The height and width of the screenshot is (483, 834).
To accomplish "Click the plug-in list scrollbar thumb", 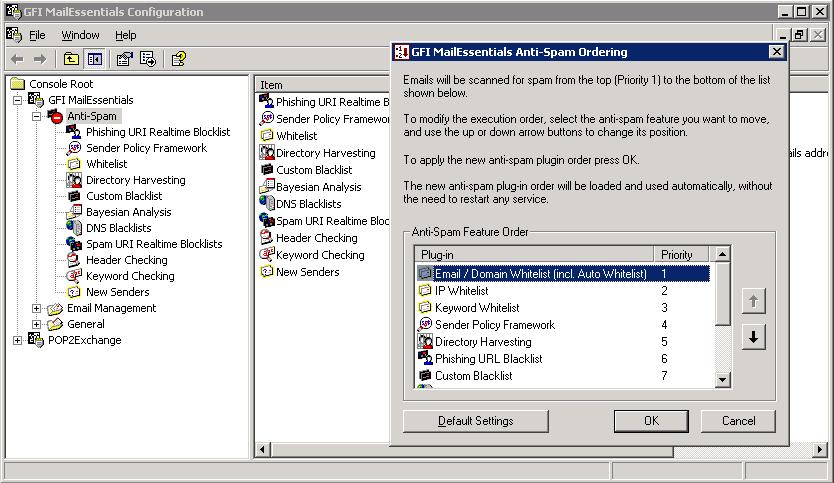I will click(722, 293).
